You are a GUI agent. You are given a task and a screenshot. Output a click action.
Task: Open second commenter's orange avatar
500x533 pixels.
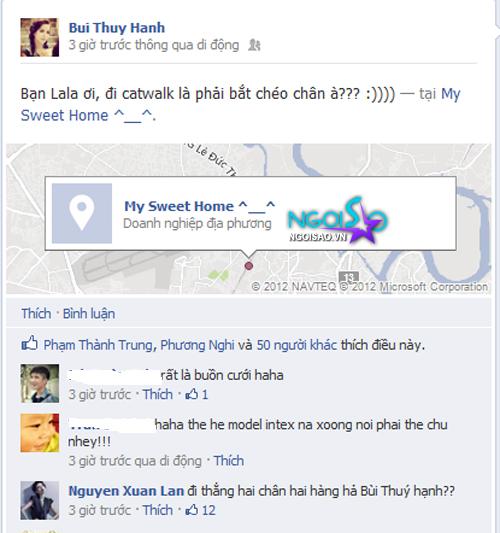(x=39, y=433)
